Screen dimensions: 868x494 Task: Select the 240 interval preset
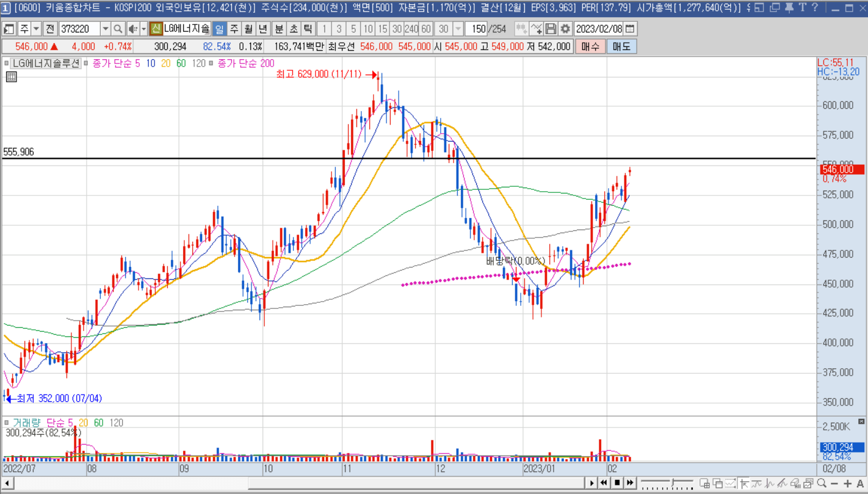coord(411,29)
